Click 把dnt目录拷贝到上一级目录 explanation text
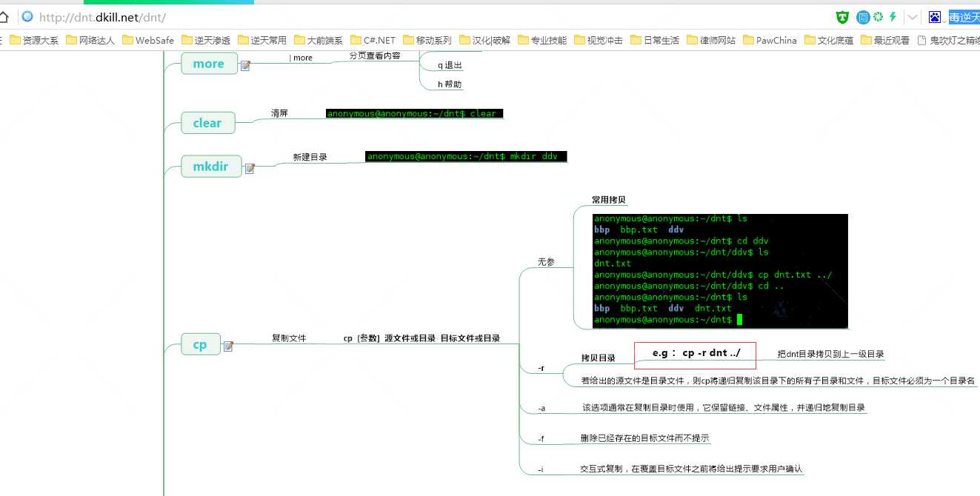 point(830,354)
